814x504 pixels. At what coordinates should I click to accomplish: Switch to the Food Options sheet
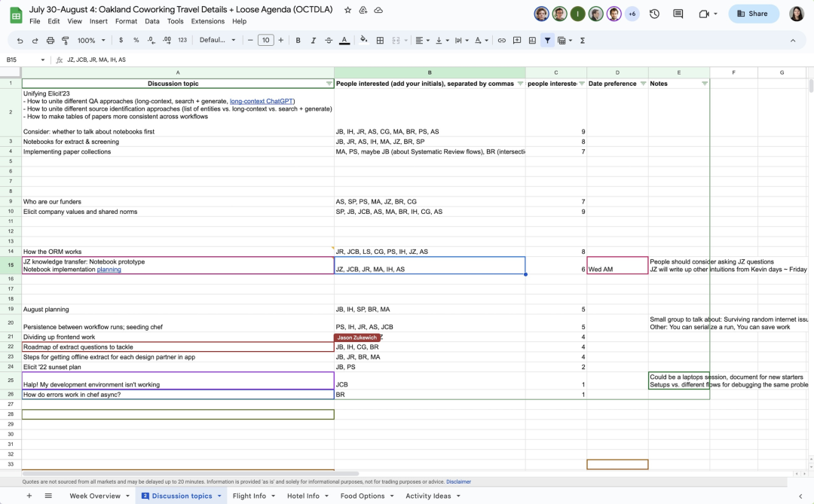click(x=363, y=496)
